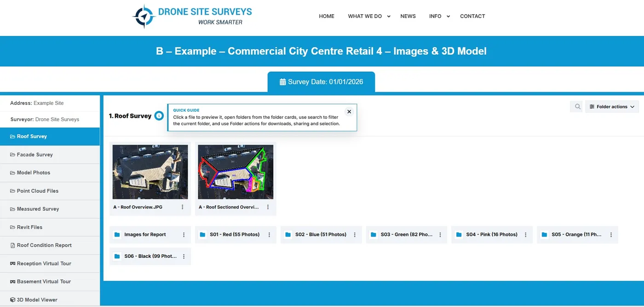644x307 pixels.
Task: Open Point Cloud Files in the sidebar
Action: pyautogui.click(x=50, y=191)
